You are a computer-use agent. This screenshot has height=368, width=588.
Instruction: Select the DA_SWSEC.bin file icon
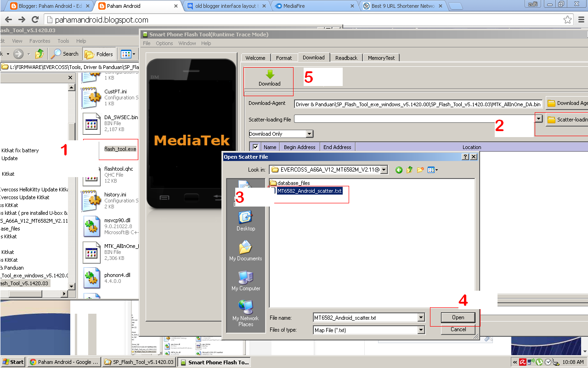pyautogui.click(x=91, y=123)
